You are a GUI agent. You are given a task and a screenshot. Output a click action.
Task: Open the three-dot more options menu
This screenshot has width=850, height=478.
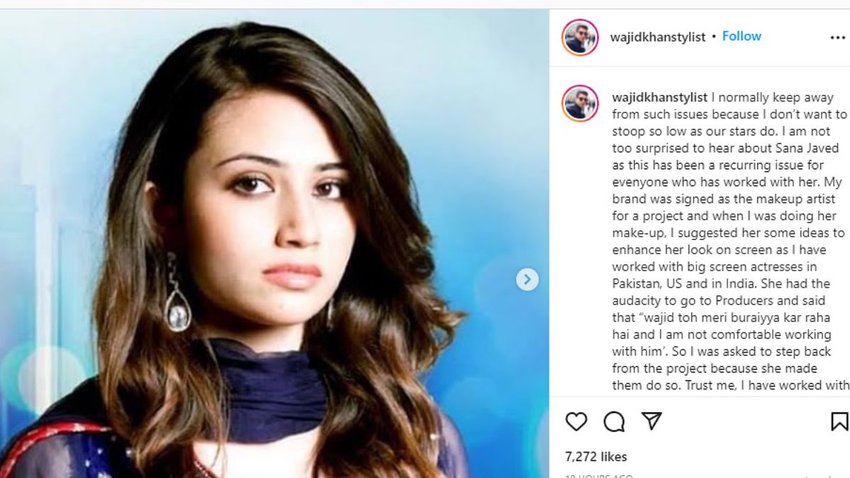tap(837, 38)
